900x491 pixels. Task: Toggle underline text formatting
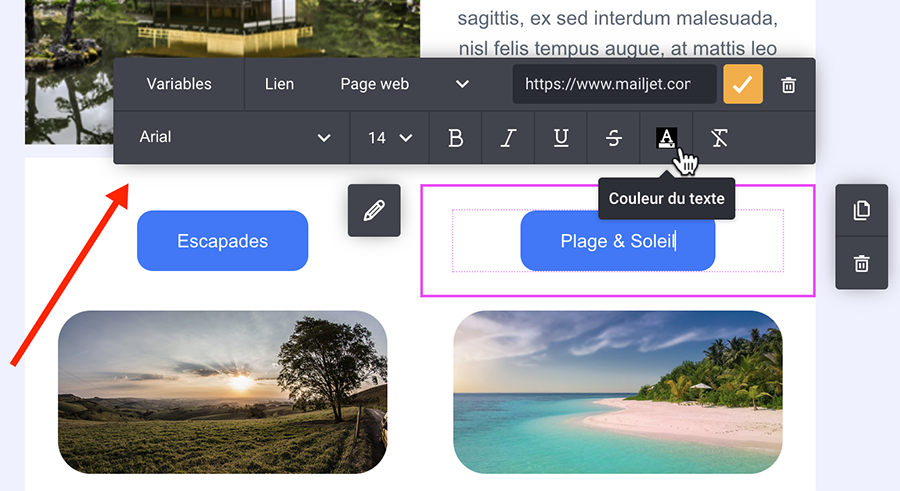point(561,138)
